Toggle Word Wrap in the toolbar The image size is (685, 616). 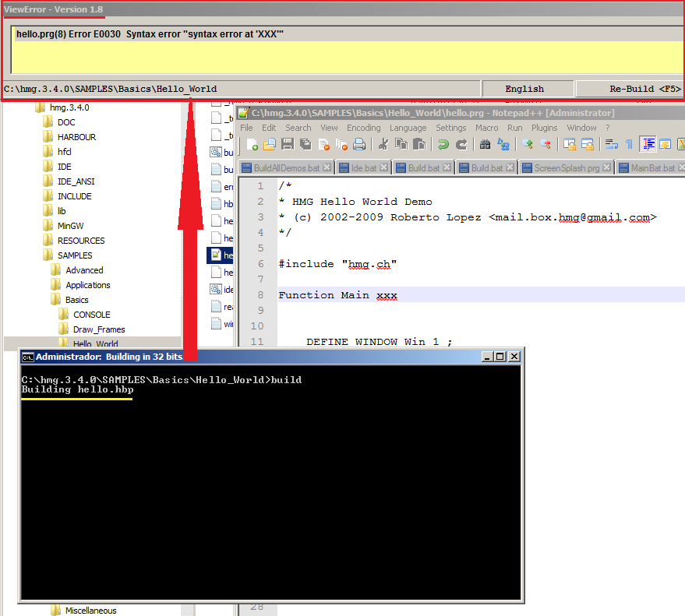[x=611, y=144]
